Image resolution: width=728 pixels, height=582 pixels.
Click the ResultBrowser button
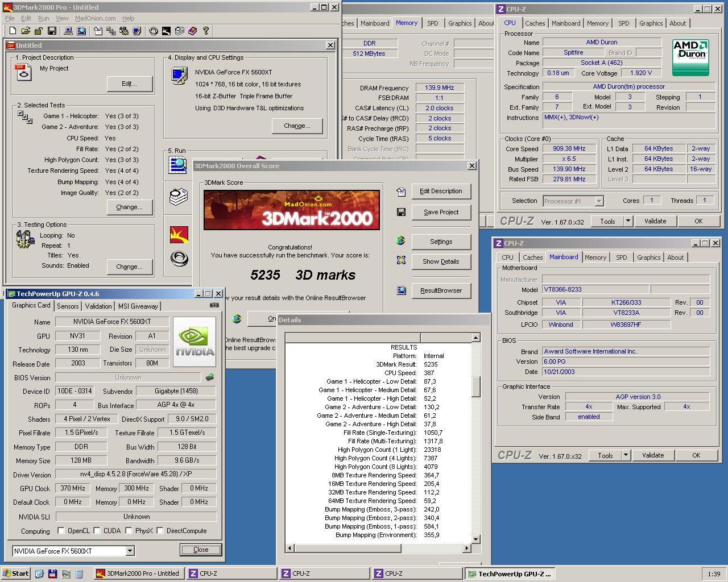(441, 290)
